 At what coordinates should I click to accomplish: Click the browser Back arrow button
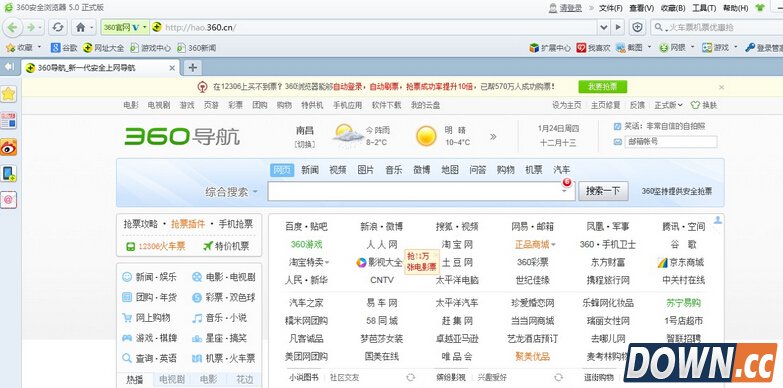(12, 27)
